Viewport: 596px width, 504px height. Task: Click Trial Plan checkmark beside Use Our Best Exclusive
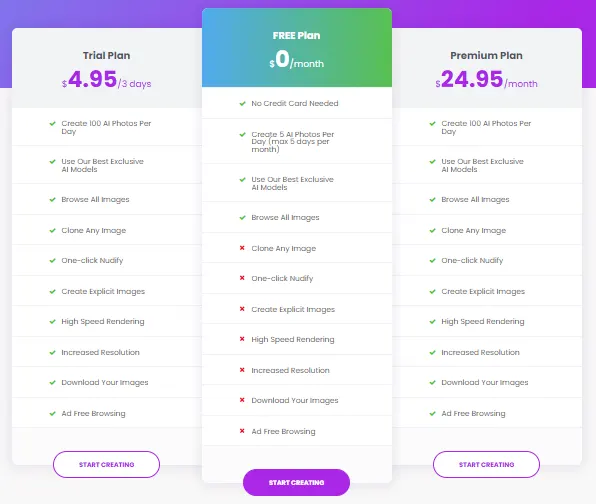tap(52, 162)
